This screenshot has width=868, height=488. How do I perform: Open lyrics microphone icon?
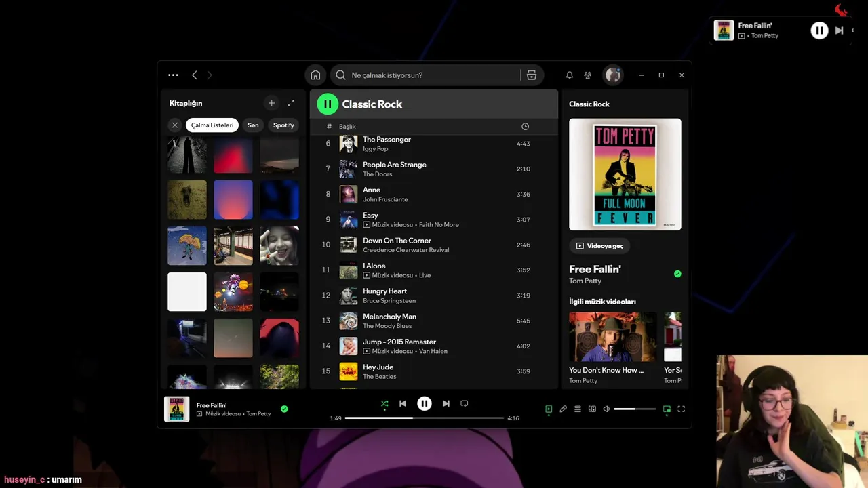click(563, 409)
